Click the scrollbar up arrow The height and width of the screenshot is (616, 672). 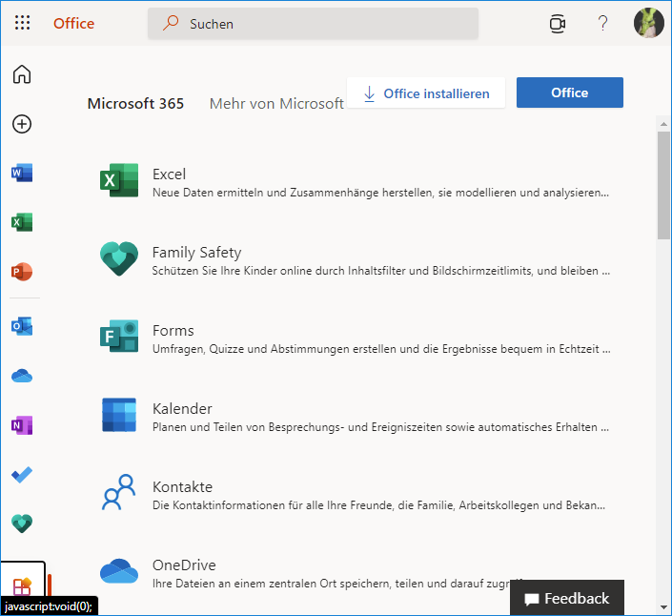(663, 124)
